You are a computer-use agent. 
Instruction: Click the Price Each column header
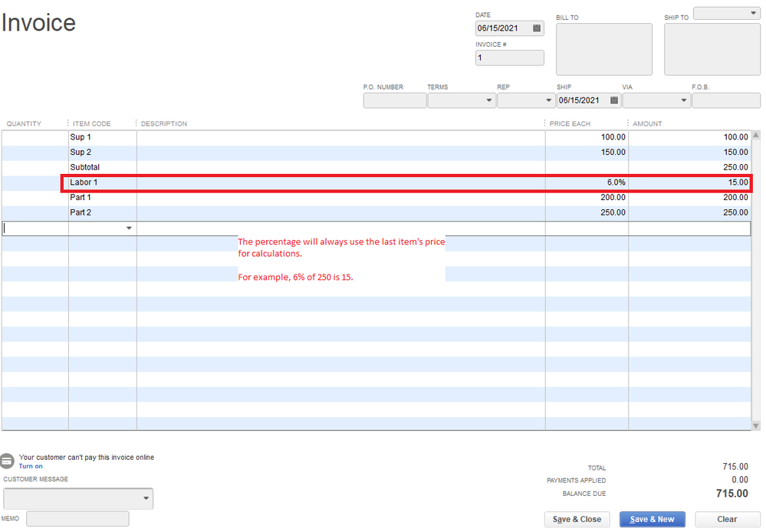[570, 123]
